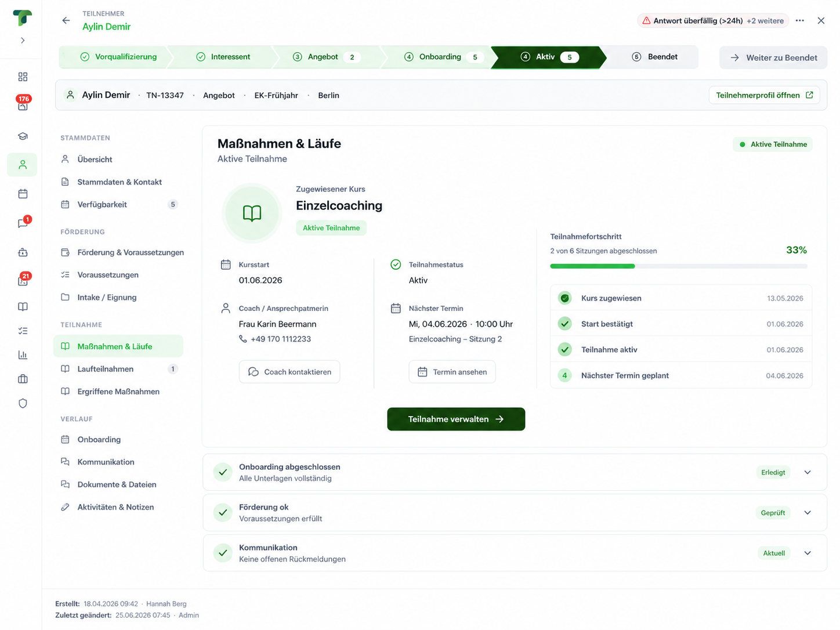Open Ergriffene Maßnahmen entry
This screenshot has height=630, width=840.
point(118,392)
